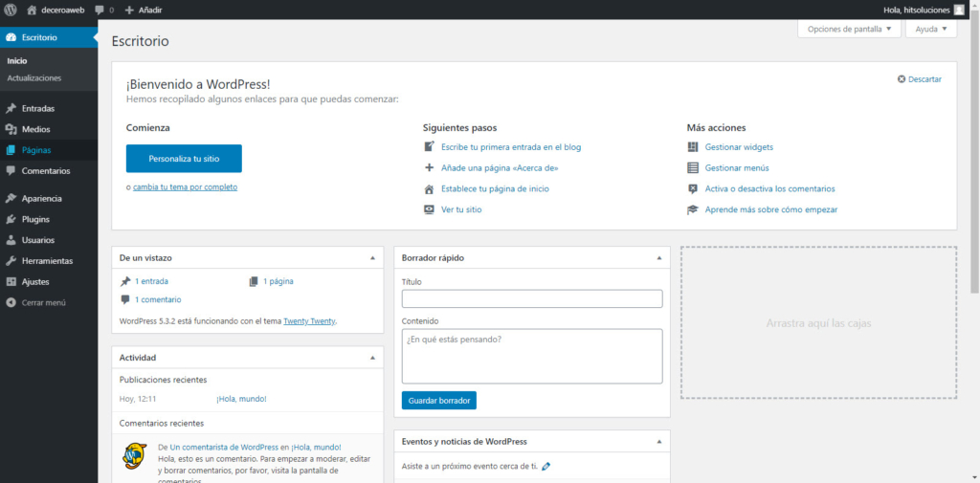Click the Ver tu sitio link

pyautogui.click(x=461, y=209)
